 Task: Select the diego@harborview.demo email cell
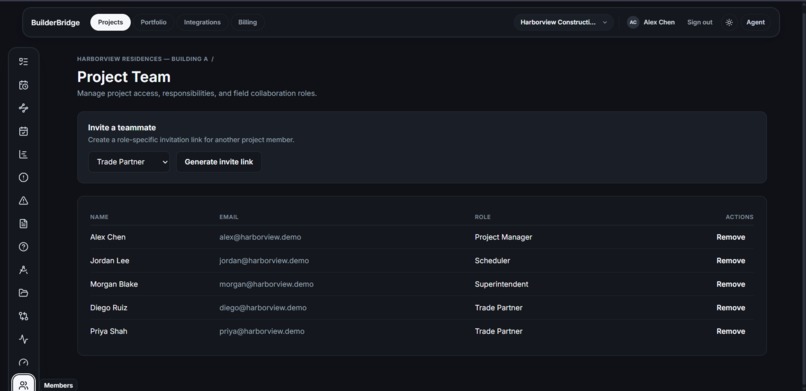click(x=263, y=308)
